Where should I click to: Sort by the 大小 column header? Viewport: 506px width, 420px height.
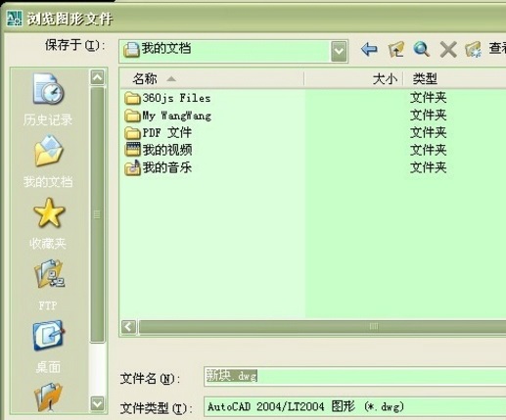(353, 78)
